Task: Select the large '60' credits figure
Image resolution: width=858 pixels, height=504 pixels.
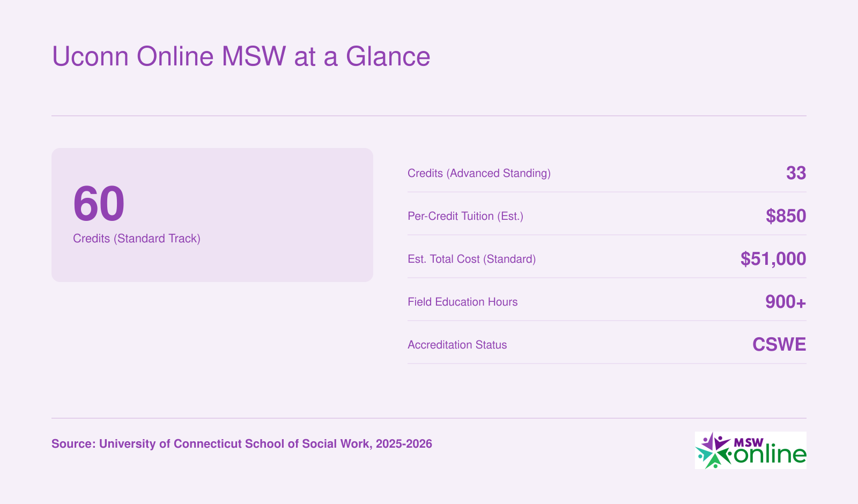Action: point(99,204)
